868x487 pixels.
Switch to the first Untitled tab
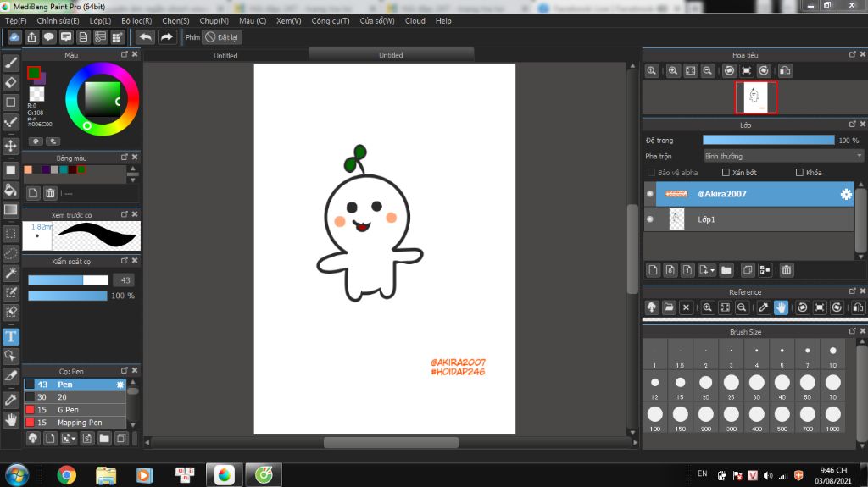[x=225, y=56]
